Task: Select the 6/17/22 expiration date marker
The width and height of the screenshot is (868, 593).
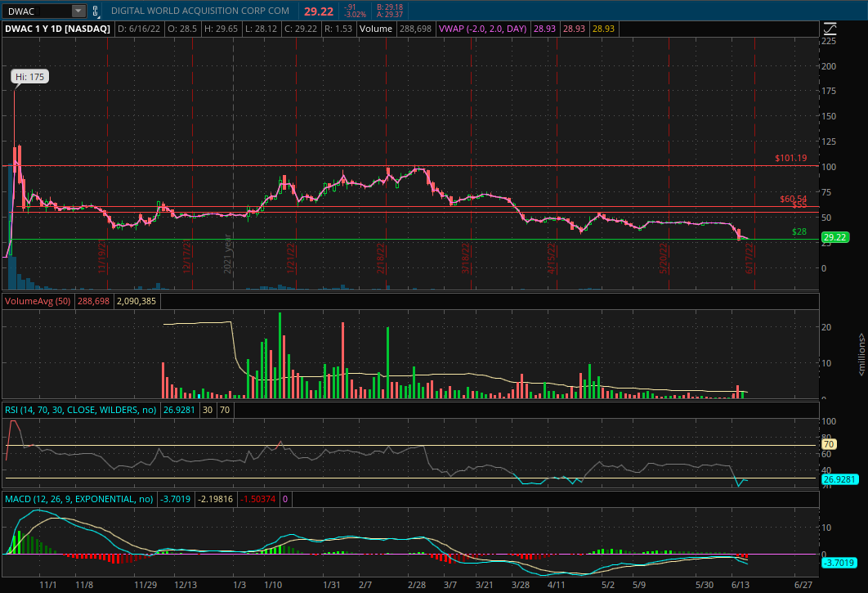Action: tap(749, 258)
